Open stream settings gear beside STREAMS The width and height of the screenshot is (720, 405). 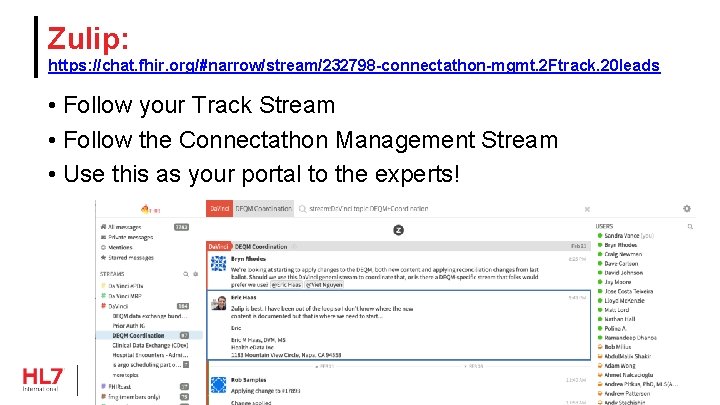click(x=196, y=274)
